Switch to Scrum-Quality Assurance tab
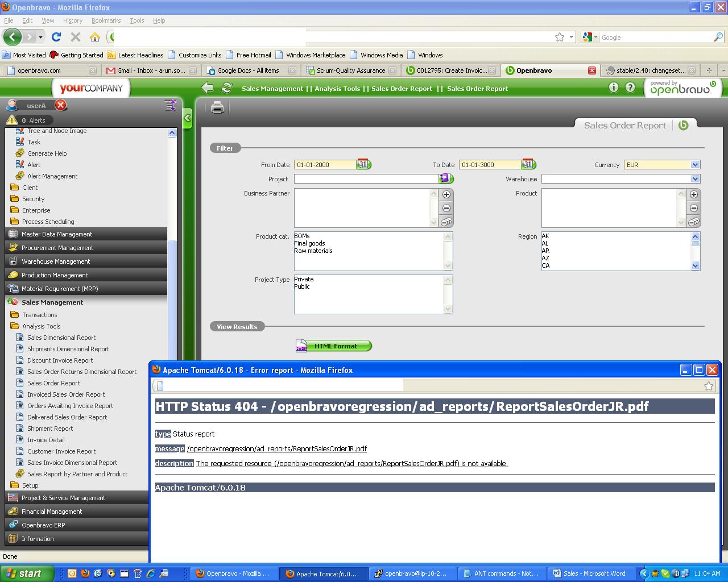 (x=350, y=70)
